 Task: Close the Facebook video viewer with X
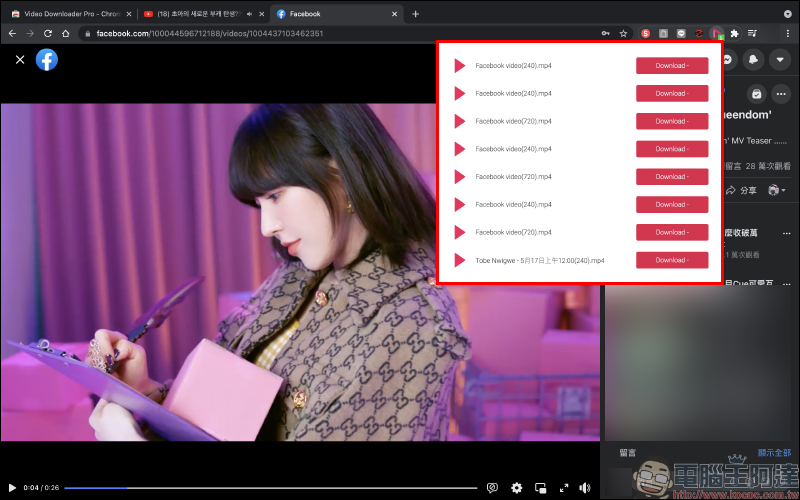pos(20,60)
